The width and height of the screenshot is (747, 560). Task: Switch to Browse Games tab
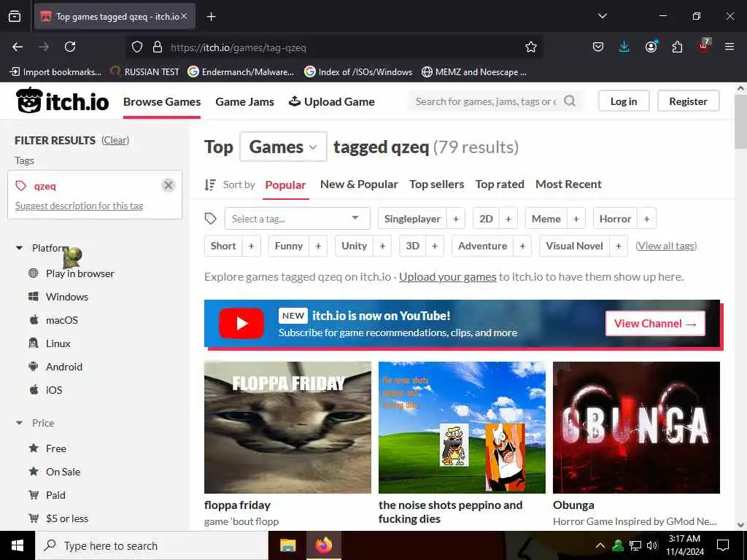pyautogui.click(x=162, y=101)
